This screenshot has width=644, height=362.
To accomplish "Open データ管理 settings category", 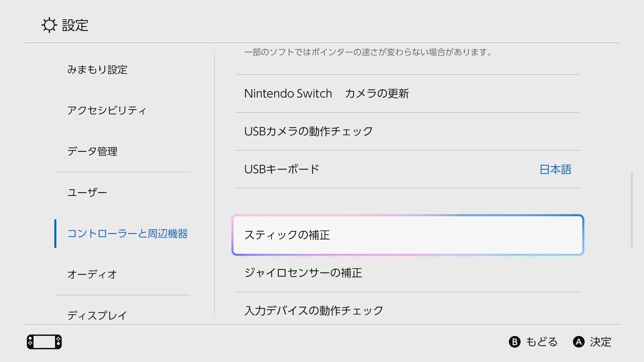I will click(92, 152).
